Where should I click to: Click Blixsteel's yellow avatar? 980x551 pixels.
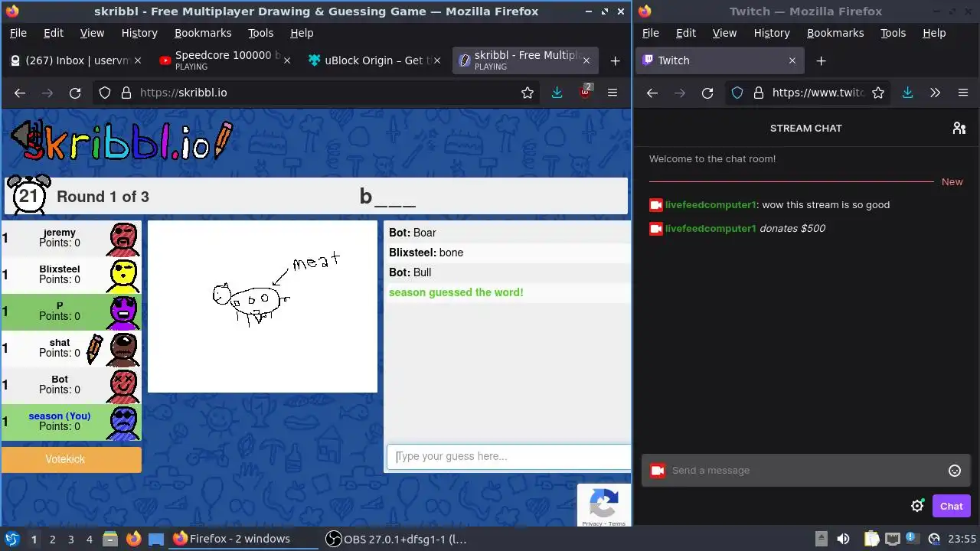(122, 275)
